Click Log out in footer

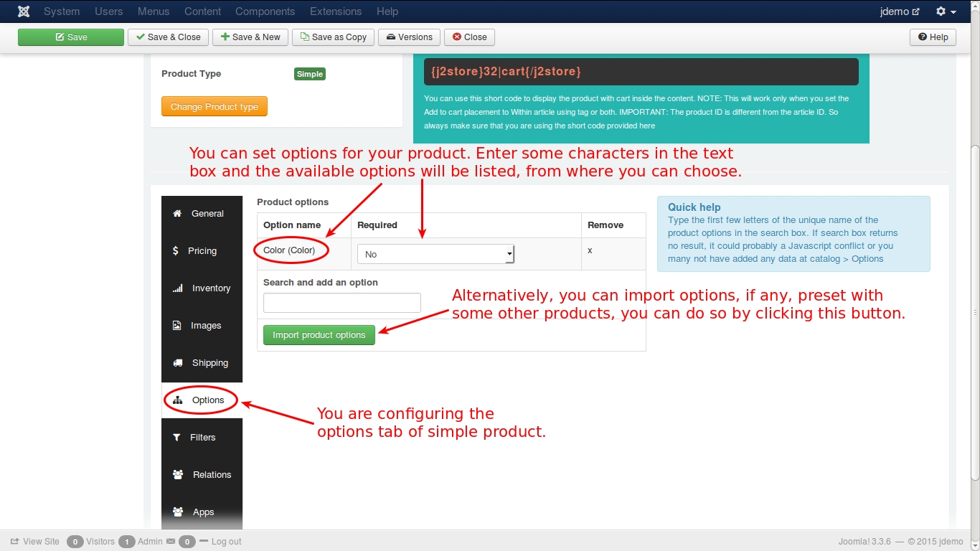(226, 542)
